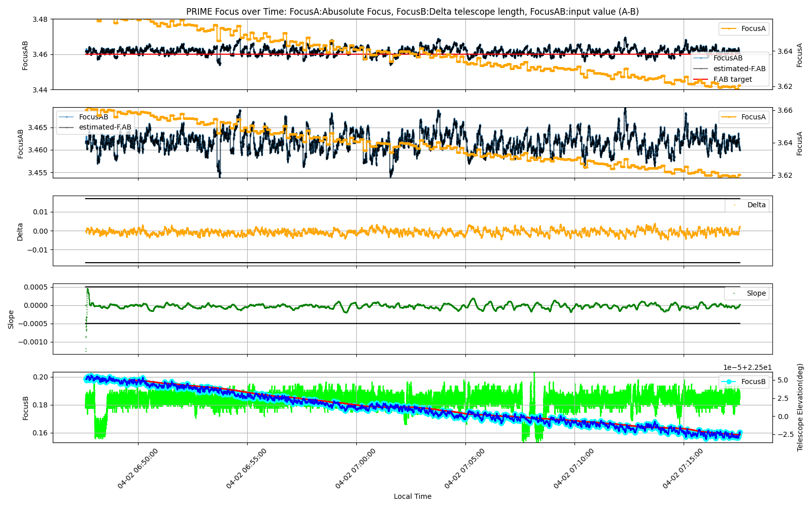
Task: Click the FocusB y-axis label
Action: pos(25,407)
